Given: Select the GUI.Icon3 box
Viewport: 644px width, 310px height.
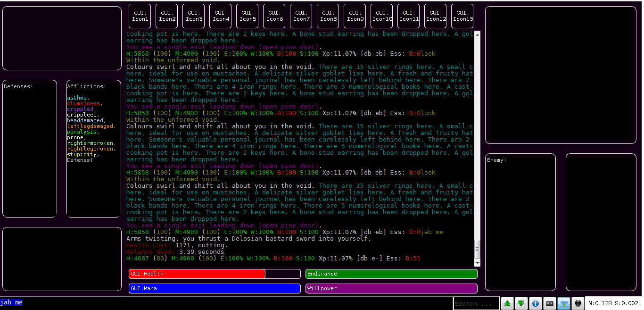Looking at the screenshot, I should click(194, 16).
